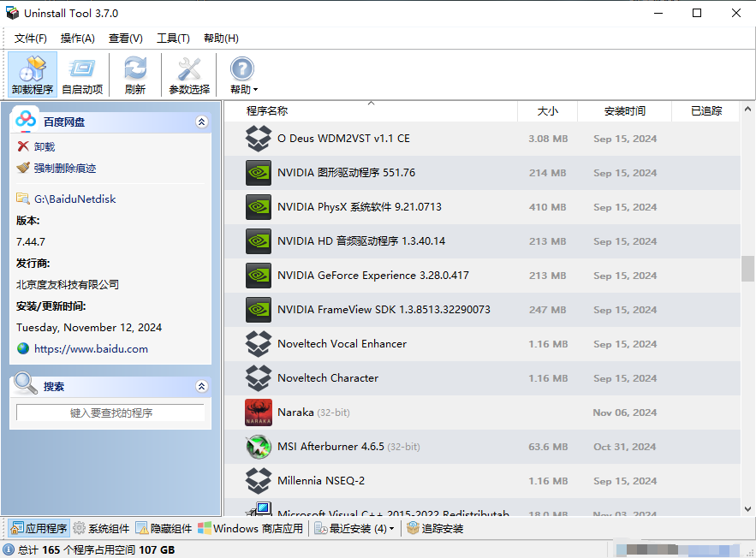Click the 键入要查找的程序 search field
This screenshot has width=756, height=558.
pos(110,413)
